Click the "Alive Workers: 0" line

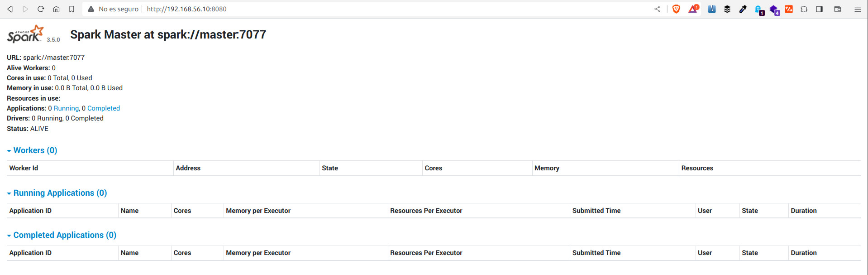click(31, 68)
